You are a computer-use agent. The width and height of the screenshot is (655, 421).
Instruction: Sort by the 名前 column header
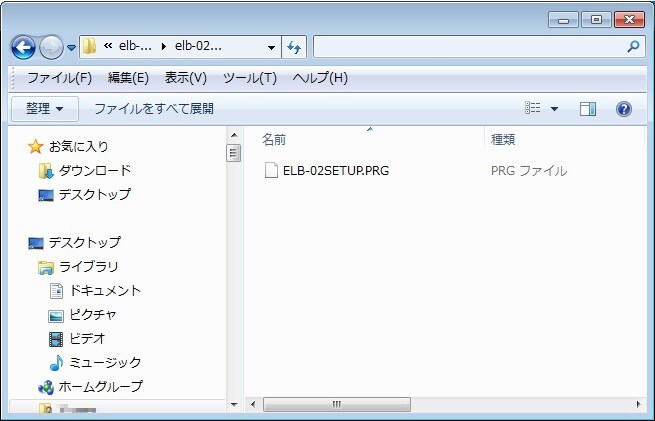[274, 139]
